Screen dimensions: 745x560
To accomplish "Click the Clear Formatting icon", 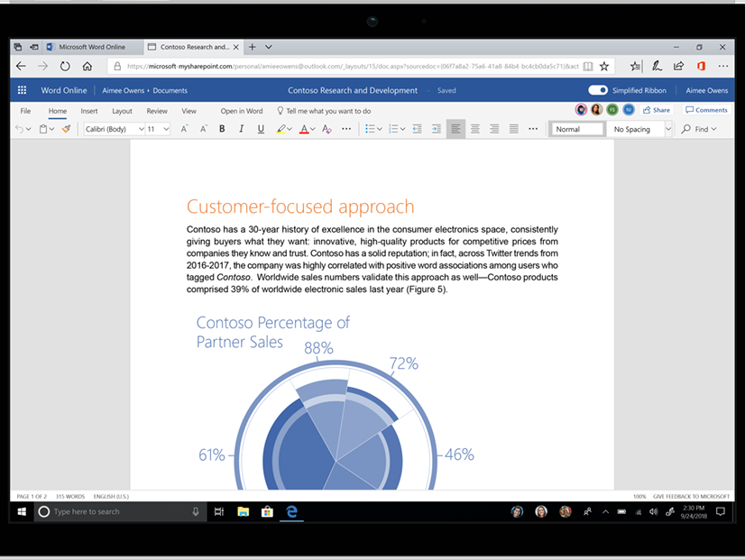I will [x=327, y=129].
